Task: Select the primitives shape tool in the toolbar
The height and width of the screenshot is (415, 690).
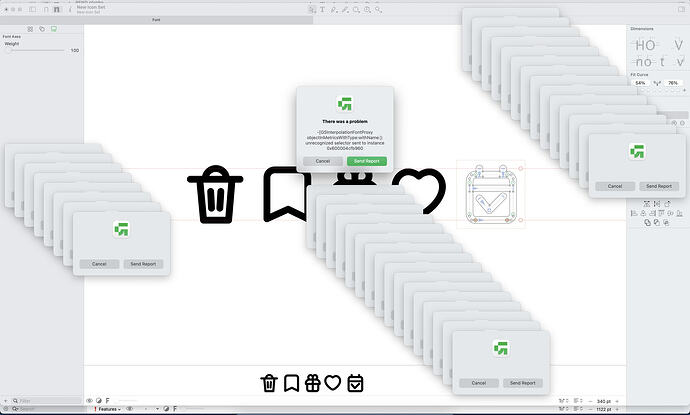Action: tap(356, 9)
